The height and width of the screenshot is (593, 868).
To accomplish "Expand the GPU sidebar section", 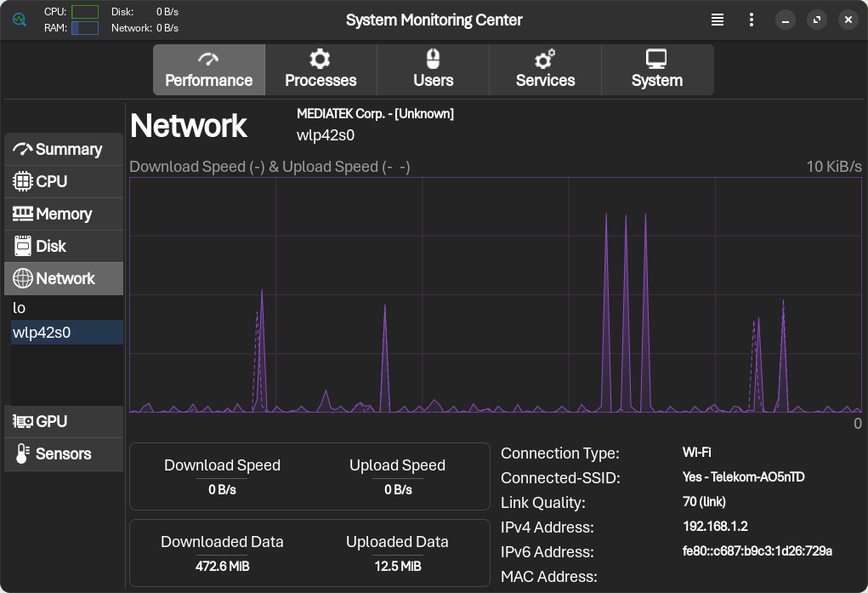I will (x=64, y=422).
